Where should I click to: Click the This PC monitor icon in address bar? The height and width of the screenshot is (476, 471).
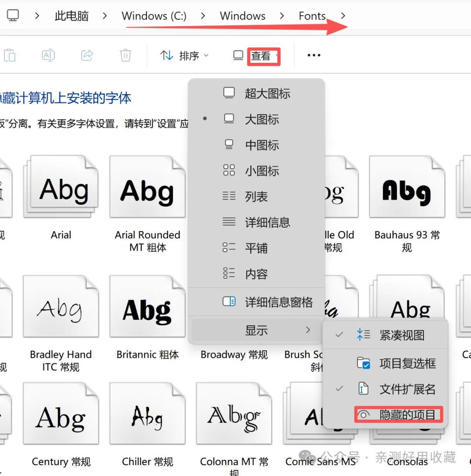point(13,15)
